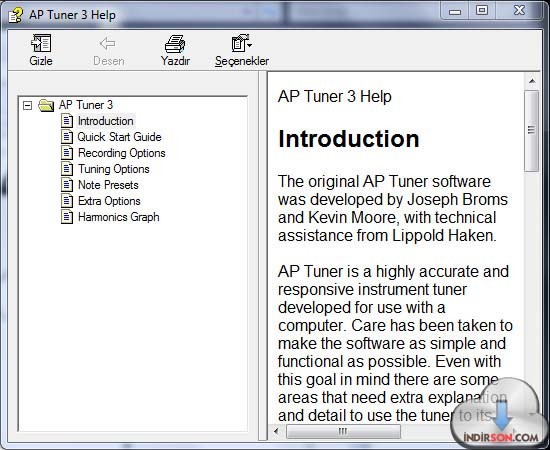Click the help window title bar icon
This screenshot has height=450, width=550.
[16, 15]
